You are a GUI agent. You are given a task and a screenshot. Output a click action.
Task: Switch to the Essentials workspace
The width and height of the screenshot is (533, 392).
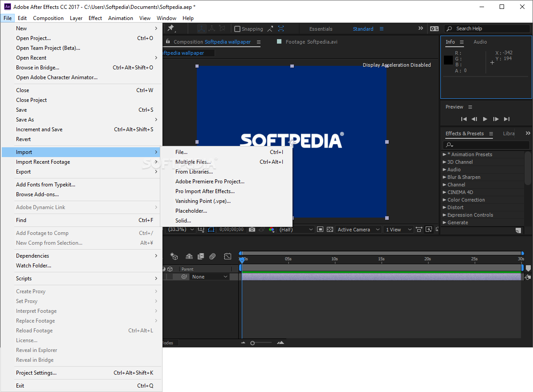coord(321,29)
